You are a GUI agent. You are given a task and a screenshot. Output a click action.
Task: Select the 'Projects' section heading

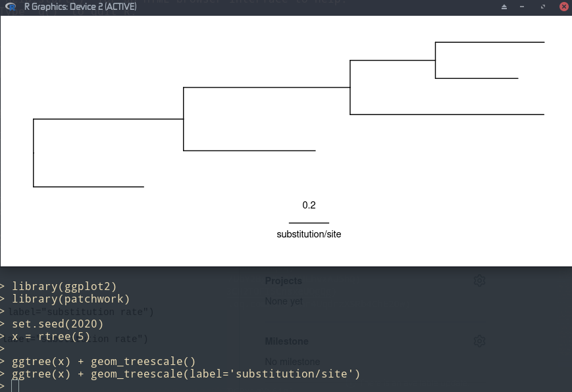click(x=283, y=280)
